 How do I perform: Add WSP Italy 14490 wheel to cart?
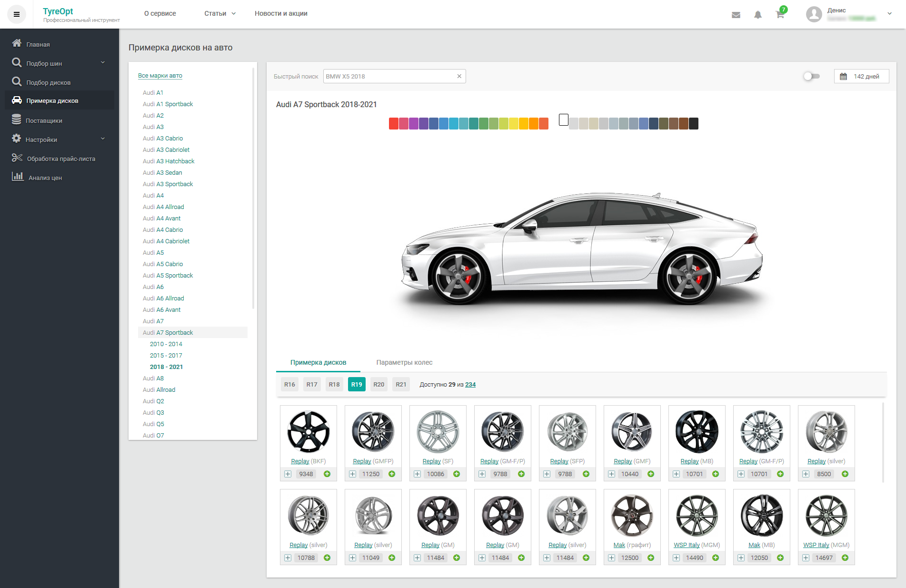[716, 558]
